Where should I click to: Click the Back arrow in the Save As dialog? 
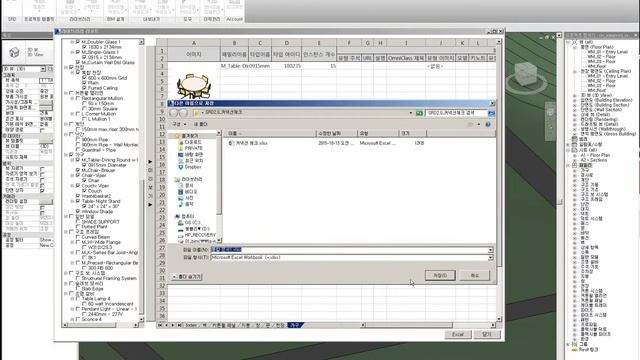(174, 113)
